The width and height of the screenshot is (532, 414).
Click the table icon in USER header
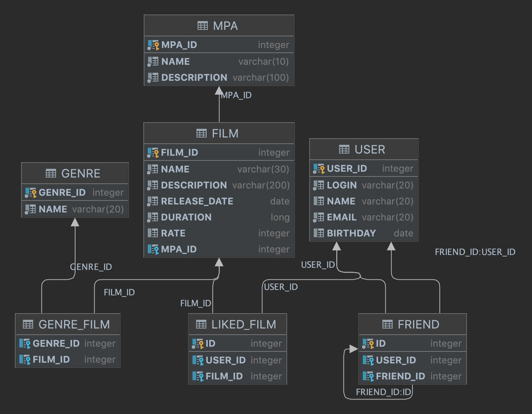coord(344,150)
